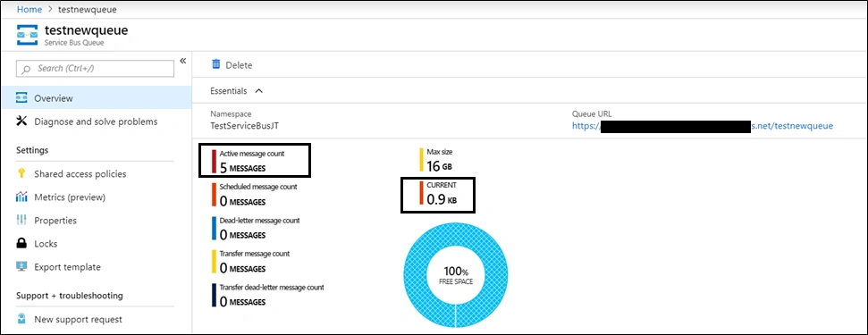Image resolution: width=868 pixels, height=335 pixels.
Task: Click the orange CURRENT size bar
Action: click(421, 194)
